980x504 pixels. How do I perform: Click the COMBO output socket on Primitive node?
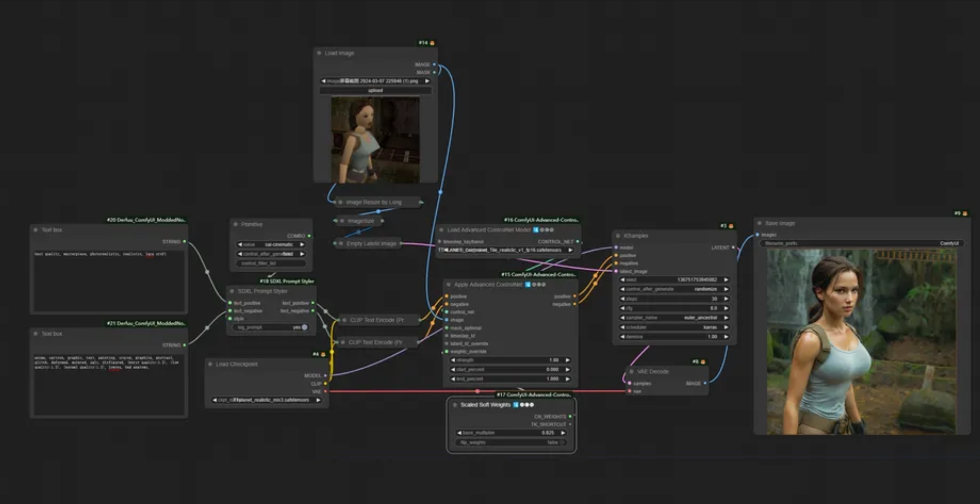309,236
